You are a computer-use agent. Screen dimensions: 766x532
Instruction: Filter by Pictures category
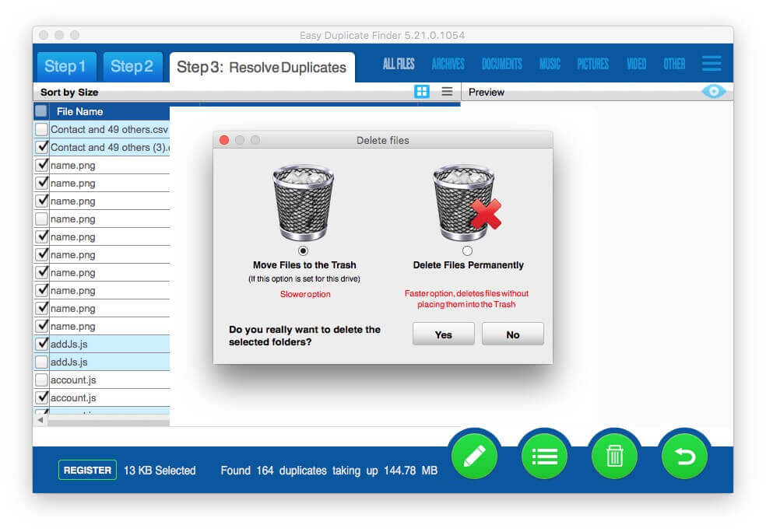pyautogui.click(x=592, y=64)
